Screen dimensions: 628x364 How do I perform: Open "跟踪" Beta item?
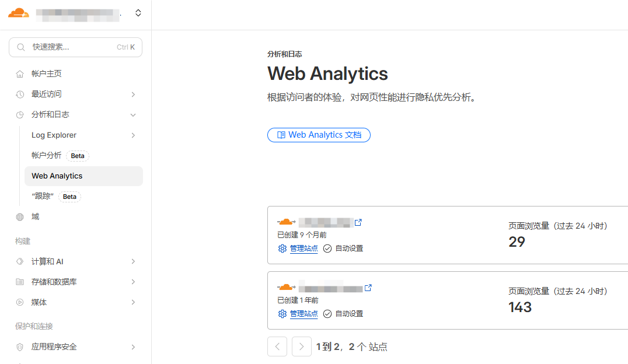coord(56,197)
